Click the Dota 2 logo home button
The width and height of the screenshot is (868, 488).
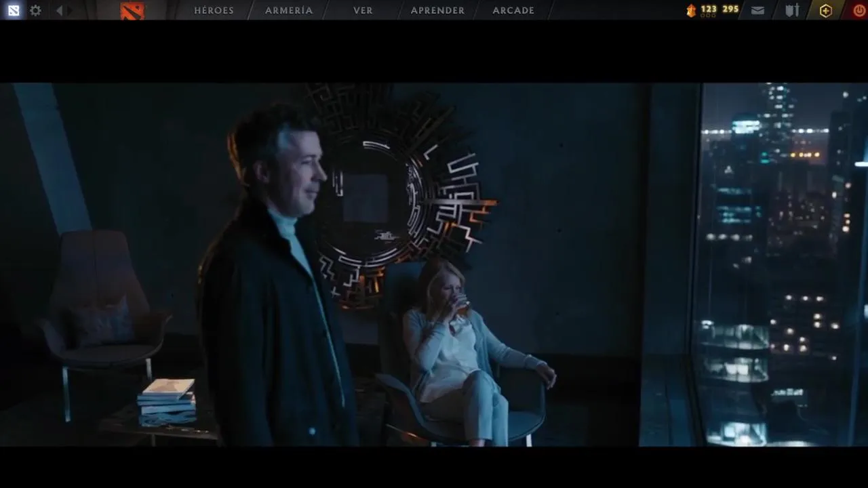pyautogui.click(x=132, y=10)
